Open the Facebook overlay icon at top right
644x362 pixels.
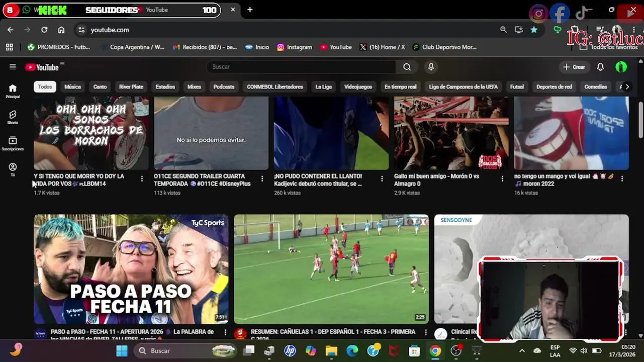pos(559,14)
